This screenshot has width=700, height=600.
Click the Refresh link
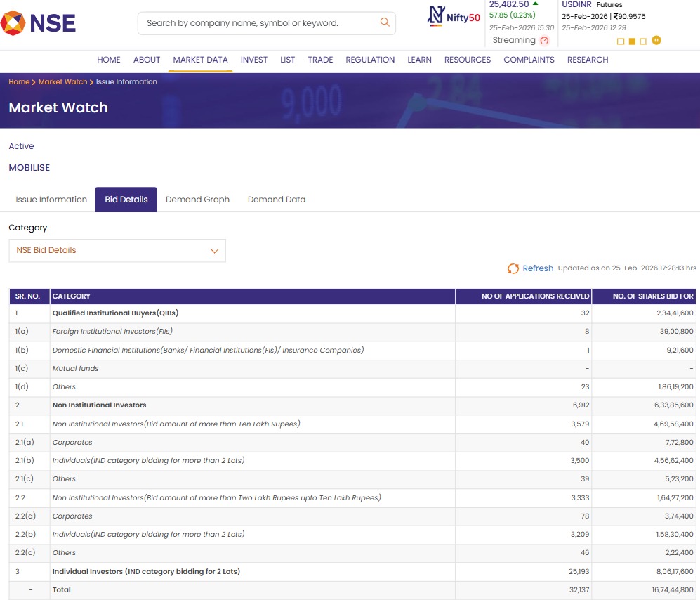pos(538,268)
